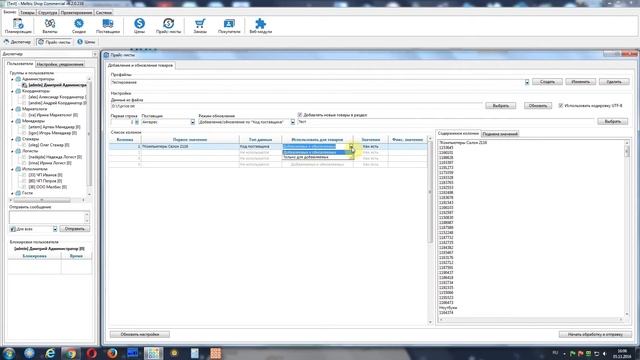Open Opera from taskbar
This screenshot has width=640, height=360.
(x=91, y=353)
